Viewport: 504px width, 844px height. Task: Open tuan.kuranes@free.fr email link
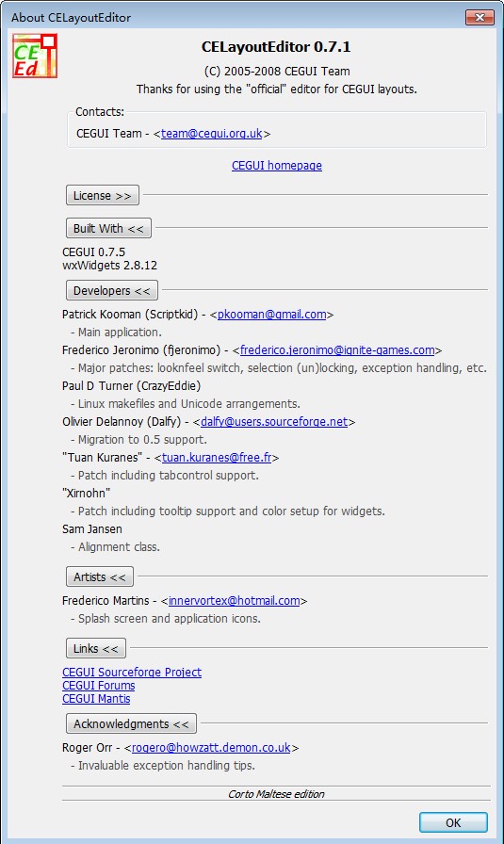(217, 458)
